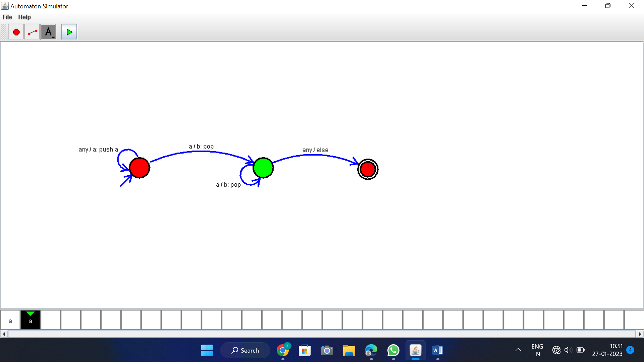644x362 pixels.
Task: Click the Windows Start button
Action: pyautogui.click(x=207, y=350)
